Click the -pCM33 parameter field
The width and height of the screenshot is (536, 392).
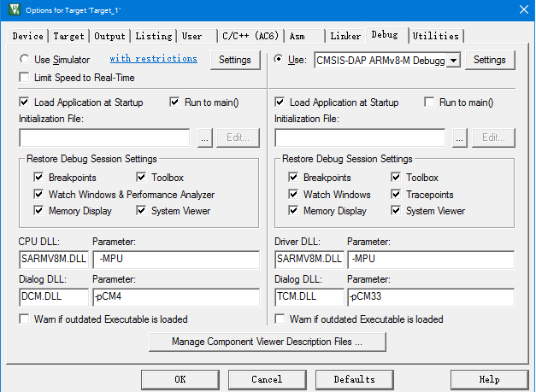[x=431, y=296]
